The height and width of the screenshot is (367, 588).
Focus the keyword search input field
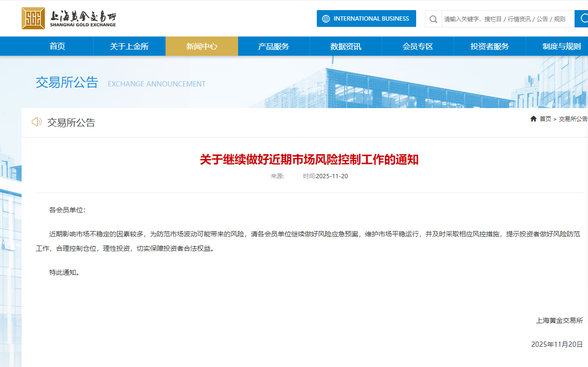506,19
